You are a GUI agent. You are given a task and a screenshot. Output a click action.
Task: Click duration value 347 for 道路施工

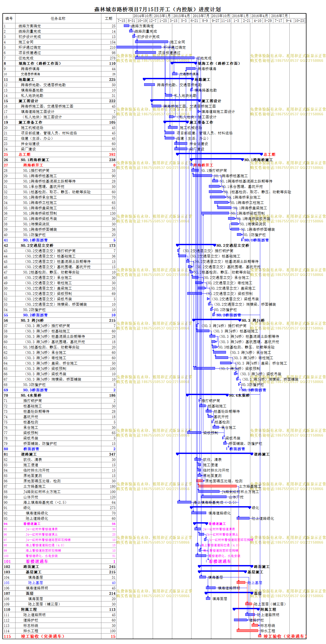(112, 454)
